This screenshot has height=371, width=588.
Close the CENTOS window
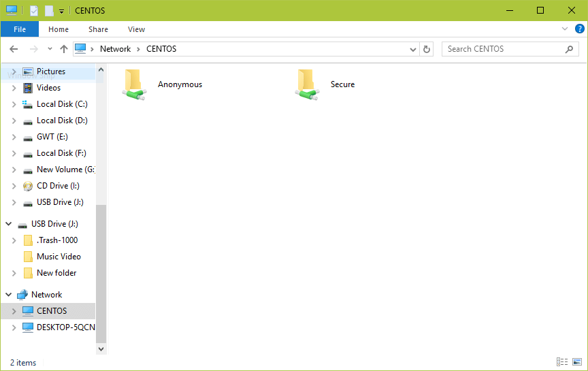(572, 10)
